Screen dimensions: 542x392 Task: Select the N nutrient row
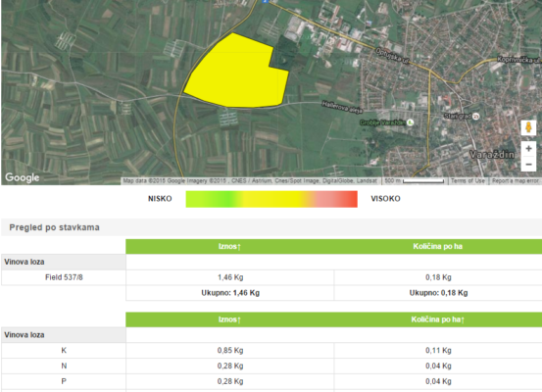point(271,366)
